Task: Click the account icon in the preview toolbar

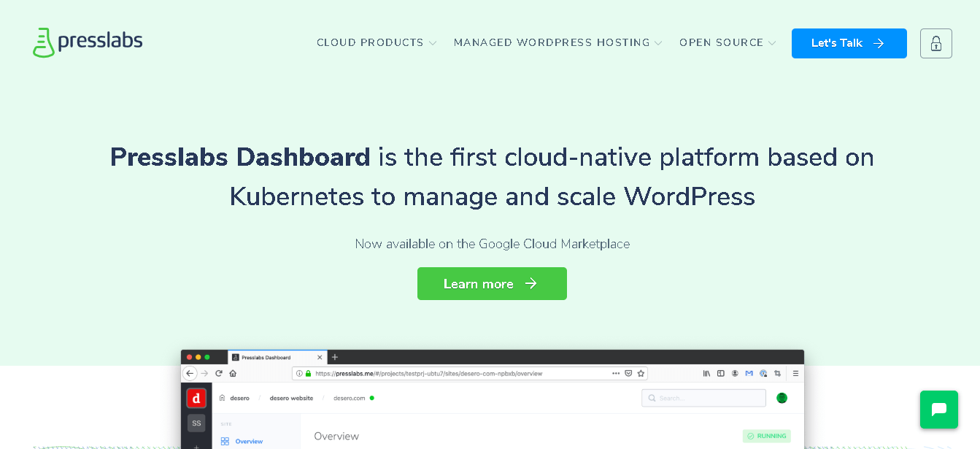Action: (x=735, y=373)
